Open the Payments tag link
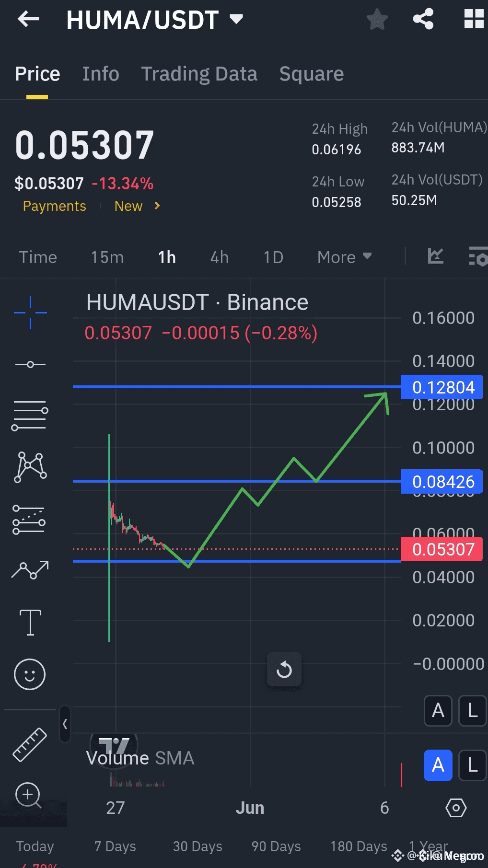This screenshot has width=488, height=868. click(55, 206)
